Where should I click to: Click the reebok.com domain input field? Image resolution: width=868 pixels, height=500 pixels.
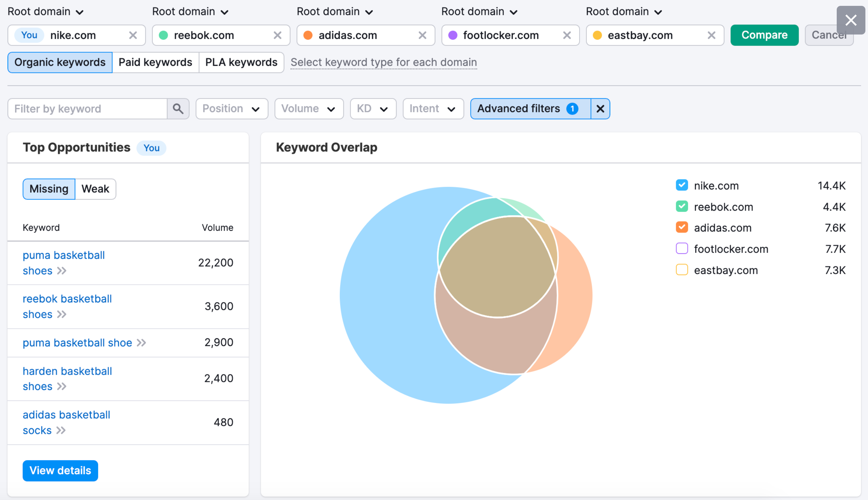click(221, 35)
